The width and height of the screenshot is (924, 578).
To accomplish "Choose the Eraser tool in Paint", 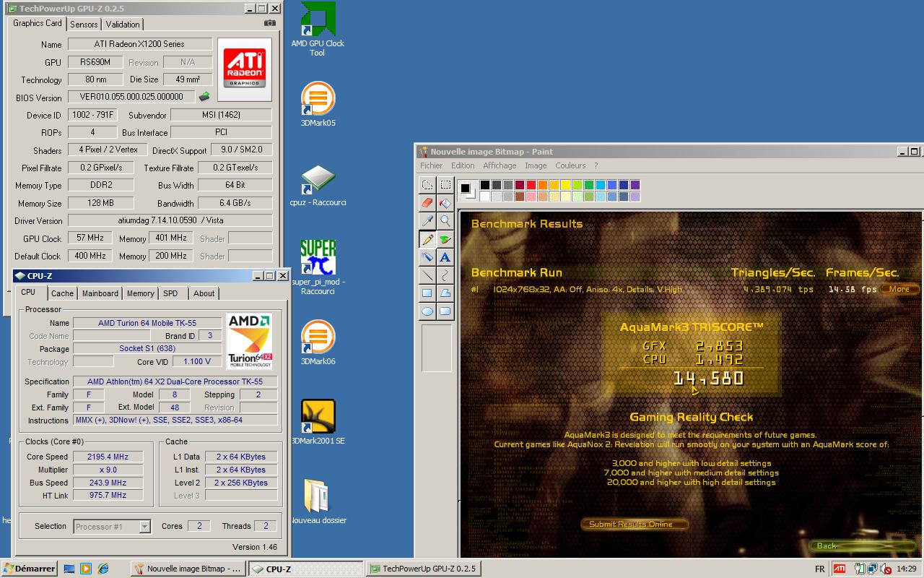I will tap(427, 203).
